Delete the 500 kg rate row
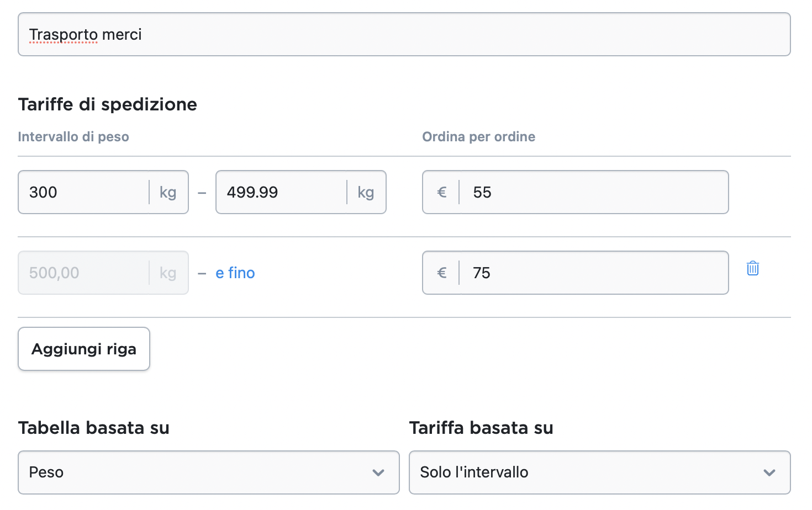 [752, 269]
